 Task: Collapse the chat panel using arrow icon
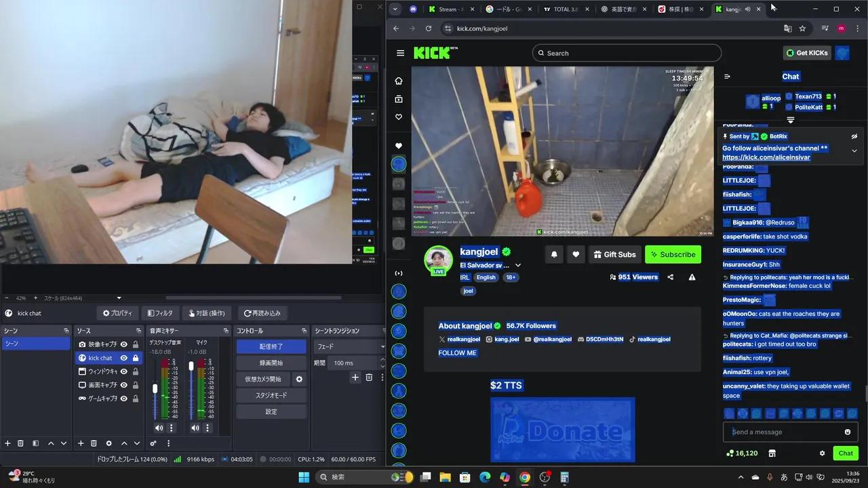(727, 77)
